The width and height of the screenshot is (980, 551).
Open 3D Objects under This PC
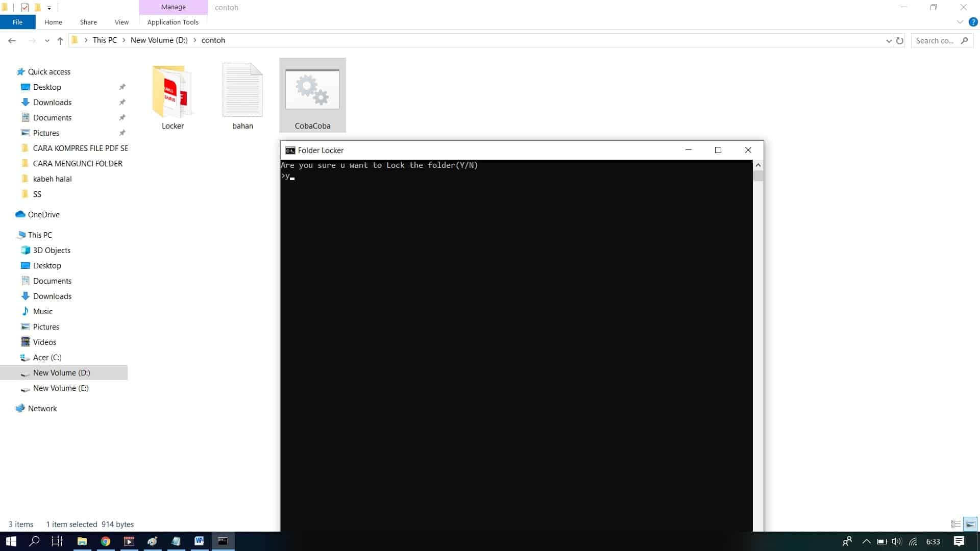pyautogui.click(x=52, y=251)
